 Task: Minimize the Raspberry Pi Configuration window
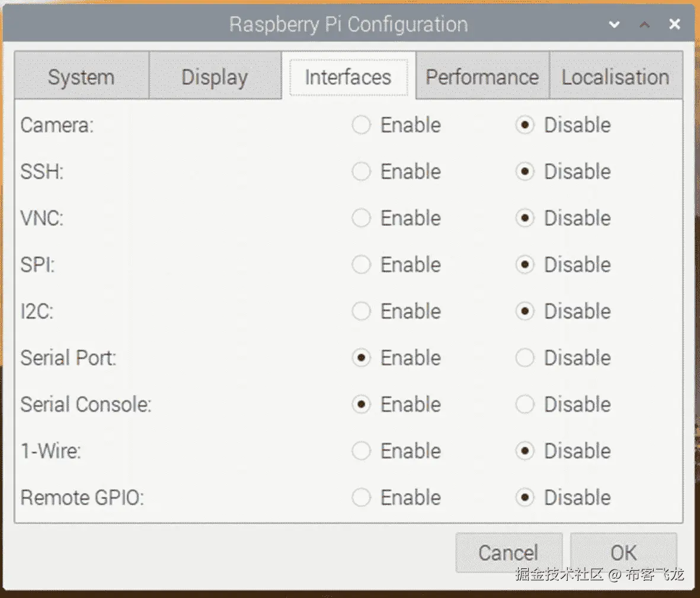[x=615, y=25]
